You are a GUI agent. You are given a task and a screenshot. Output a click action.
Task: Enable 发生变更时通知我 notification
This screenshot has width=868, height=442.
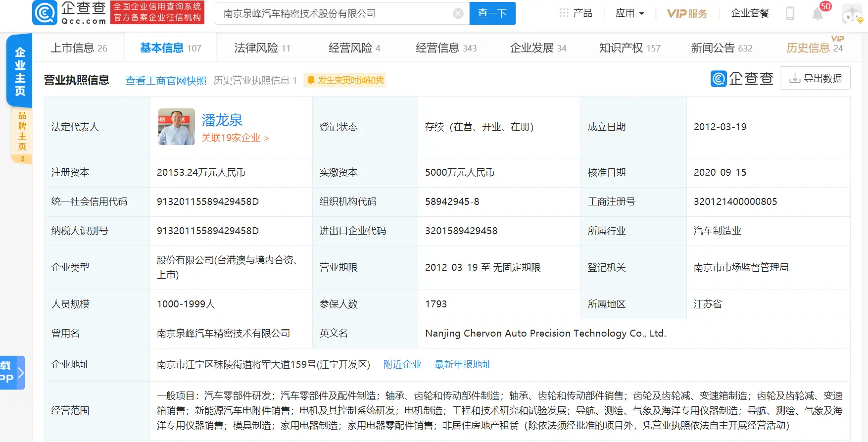(345, 80)
